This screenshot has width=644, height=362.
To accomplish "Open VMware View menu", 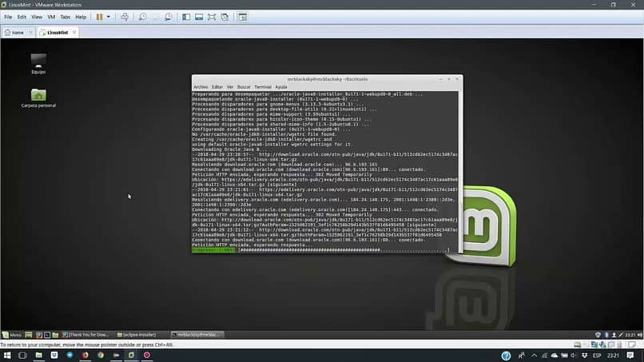I will (37, 17).
